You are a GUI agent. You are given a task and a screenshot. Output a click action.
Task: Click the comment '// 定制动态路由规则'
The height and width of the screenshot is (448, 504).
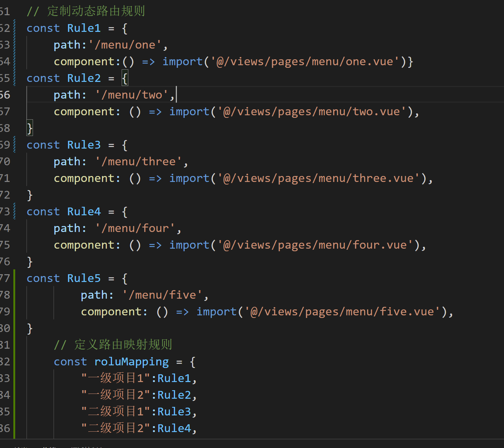pos(86,11)
